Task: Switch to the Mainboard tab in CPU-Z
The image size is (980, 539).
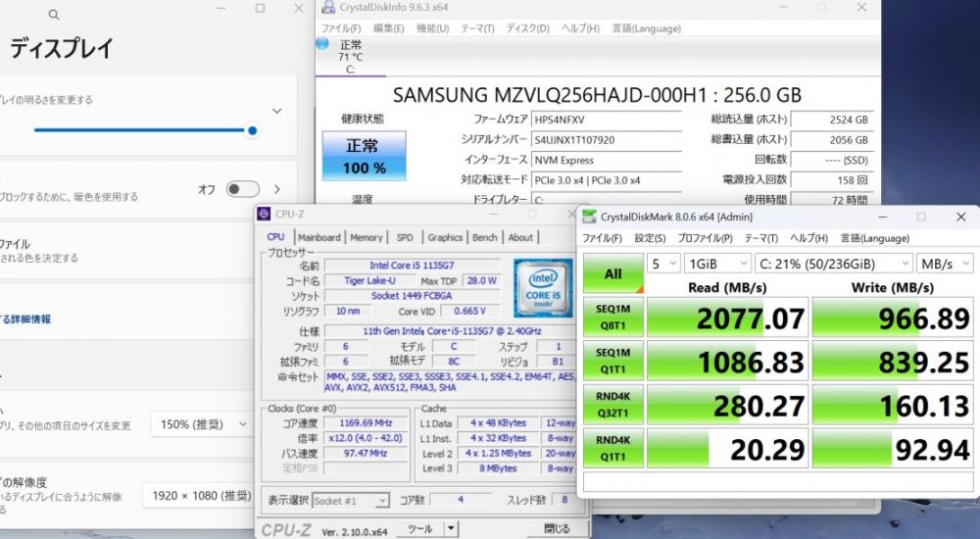Action: (318, 237)
